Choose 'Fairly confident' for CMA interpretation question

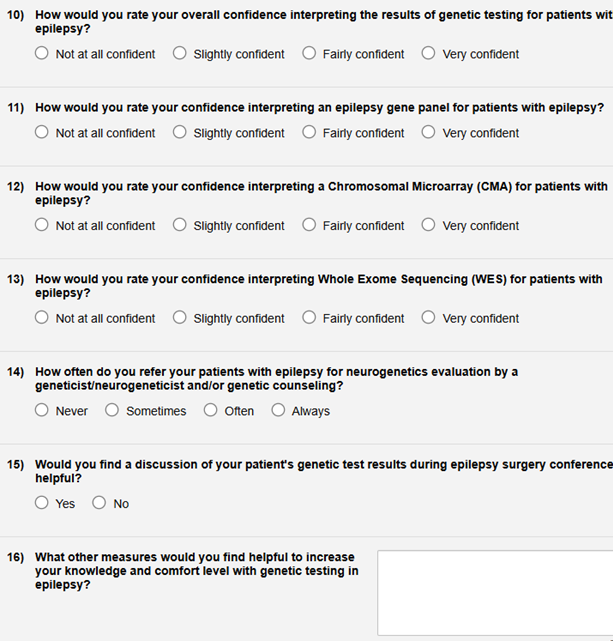(x=309, y=226)
